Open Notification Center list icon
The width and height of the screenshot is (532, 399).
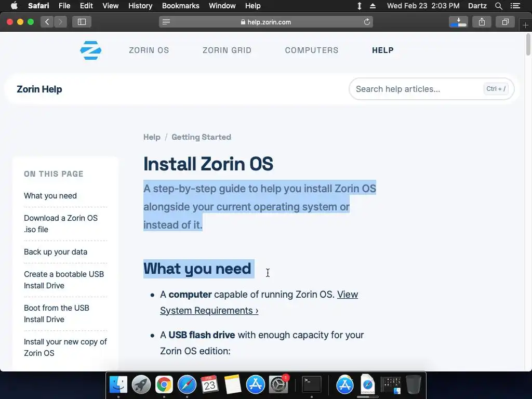coord(515,6)
